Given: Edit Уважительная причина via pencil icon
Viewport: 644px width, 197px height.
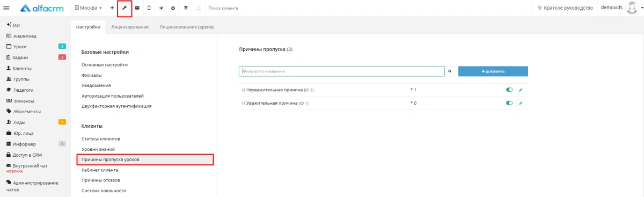Looking at the screenshot, I should point(521,103).
